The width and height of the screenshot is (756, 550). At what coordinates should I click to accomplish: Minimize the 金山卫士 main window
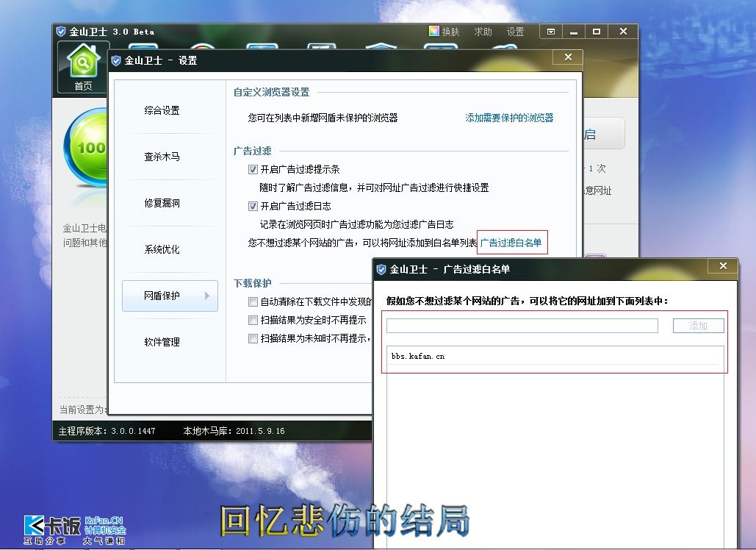[x=573, y=32]
